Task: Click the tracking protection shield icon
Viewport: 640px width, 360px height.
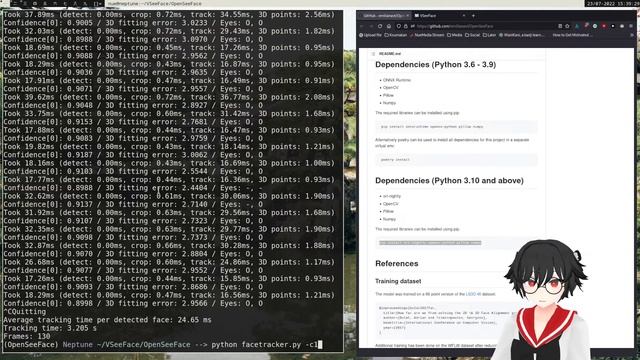Action: coord(399,26)
